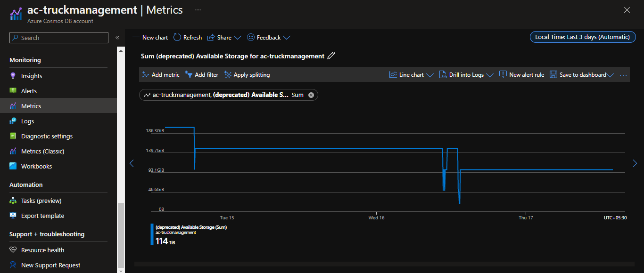
Task: Go to next time range with right arrow
Action: pos(635,163)
